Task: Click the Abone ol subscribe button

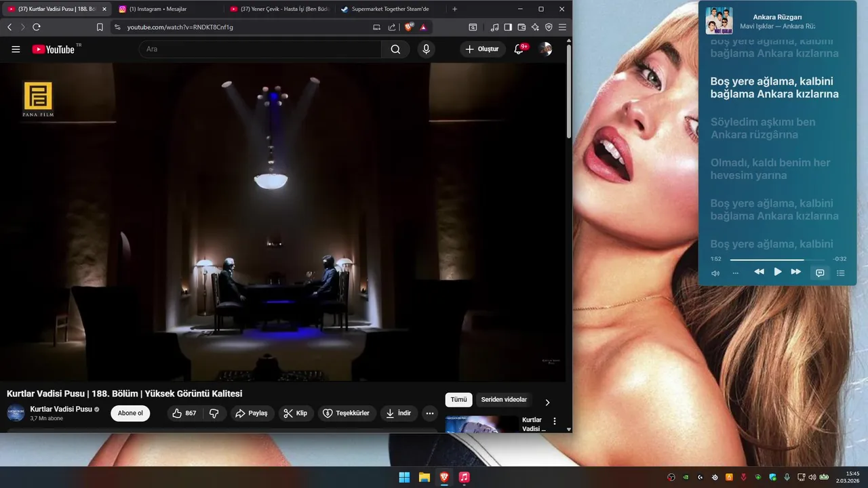Action: pos(130,413)
